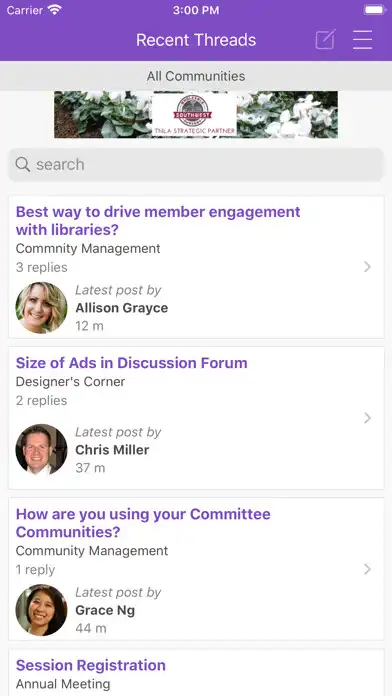Open Grace Ng's profile photo
This screenshot has width=392, height=696.
point(41,610)
